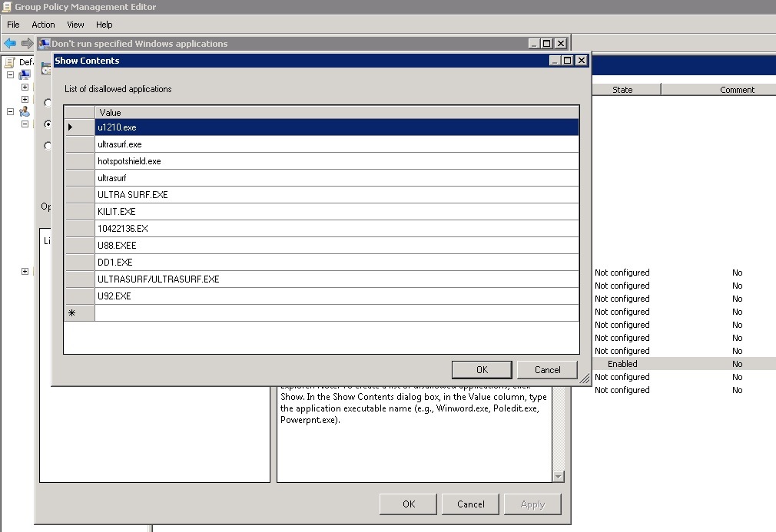
Task: Select the Computer Configuration icon in tree
Action: 25,75
